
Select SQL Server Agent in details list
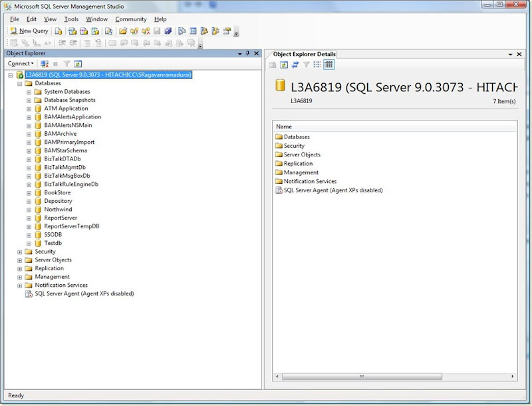332,190
